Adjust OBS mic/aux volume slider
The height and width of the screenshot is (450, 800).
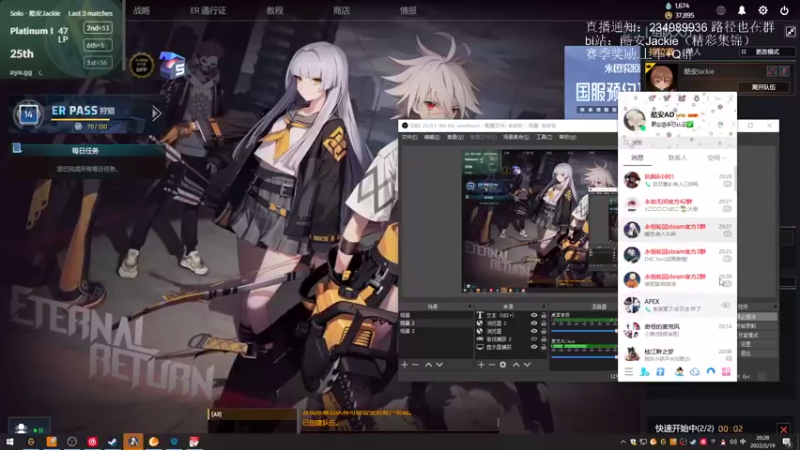pos(584,357)
